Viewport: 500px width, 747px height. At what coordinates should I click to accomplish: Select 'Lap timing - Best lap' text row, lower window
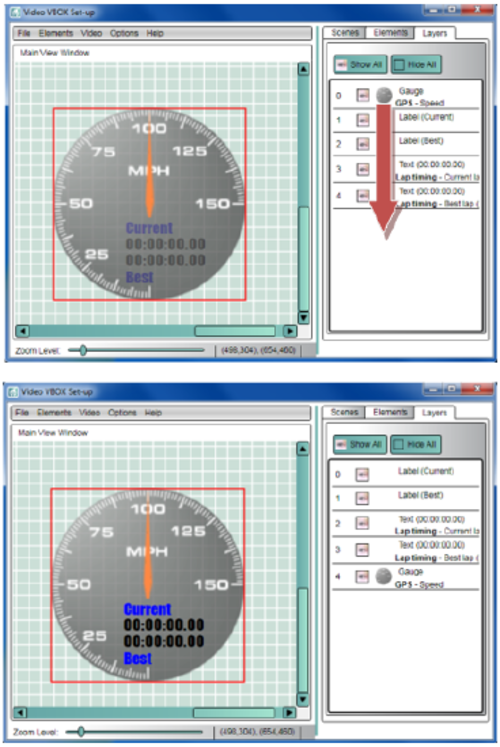tap(406, 551)
